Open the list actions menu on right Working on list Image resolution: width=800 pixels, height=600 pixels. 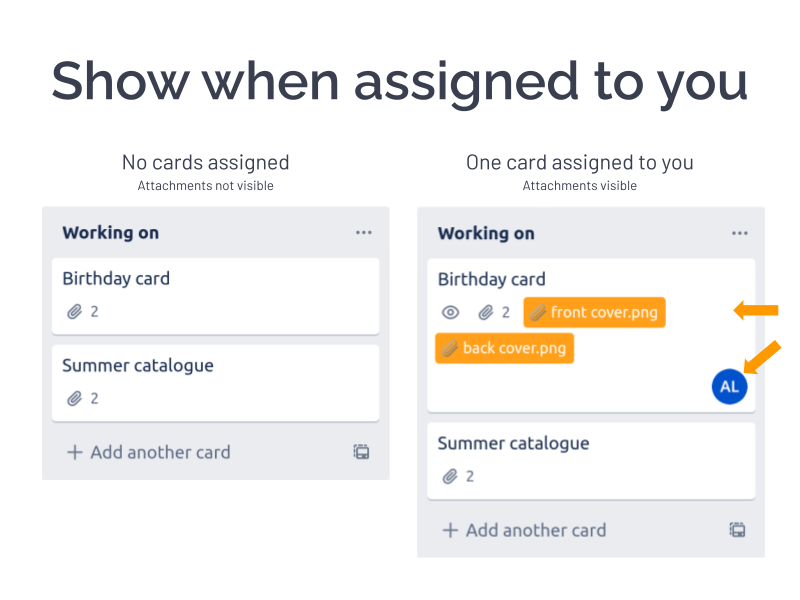[739, 233]
